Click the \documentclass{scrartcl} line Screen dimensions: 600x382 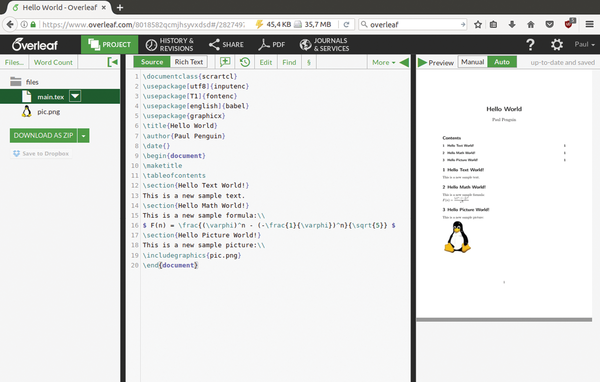(190, 77)
